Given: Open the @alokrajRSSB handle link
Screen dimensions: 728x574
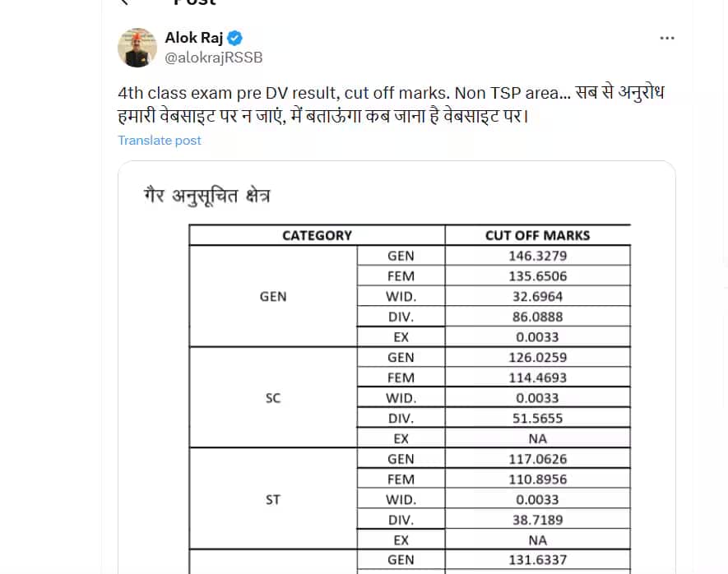Looking at the screenshot, I should pyautogui.click(x=214, y=58).
